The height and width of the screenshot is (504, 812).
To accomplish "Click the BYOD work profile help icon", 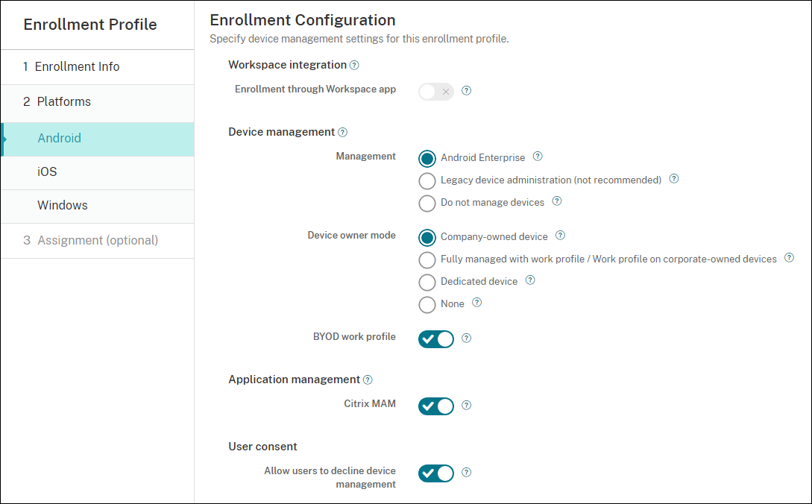I will 466,338.
